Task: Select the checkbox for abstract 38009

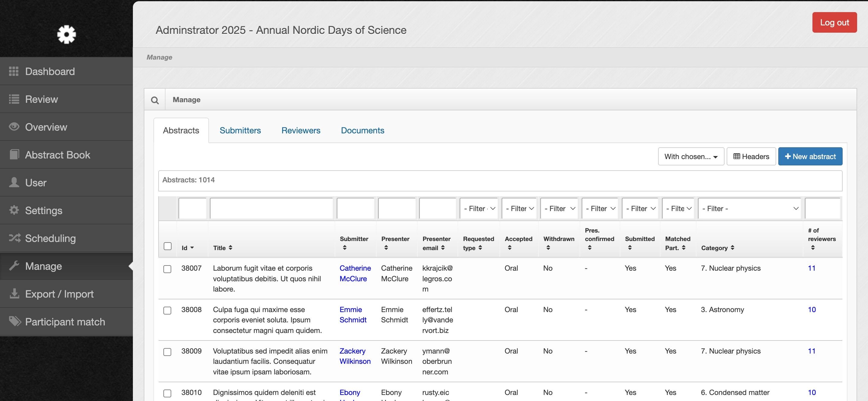Action: (x=167, y=352)
